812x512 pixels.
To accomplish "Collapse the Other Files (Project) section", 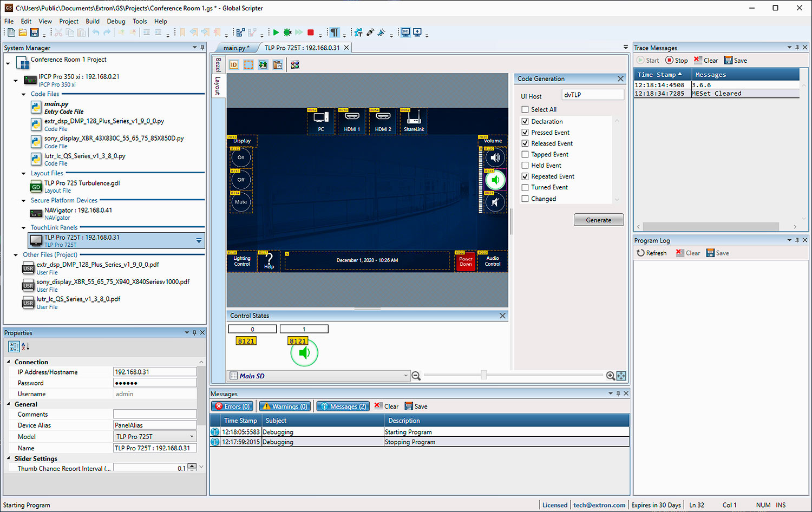I will coord(16,255).
